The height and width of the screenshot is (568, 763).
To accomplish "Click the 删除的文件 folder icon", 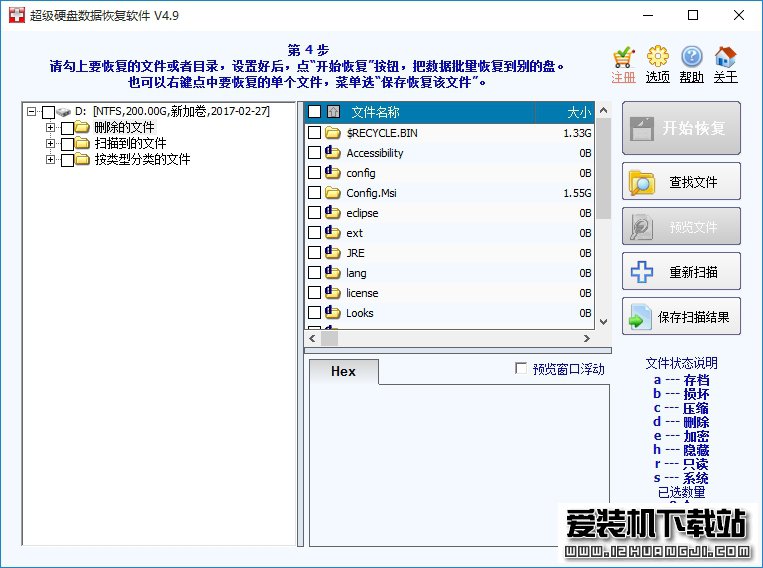I will (x=82, y=128).
